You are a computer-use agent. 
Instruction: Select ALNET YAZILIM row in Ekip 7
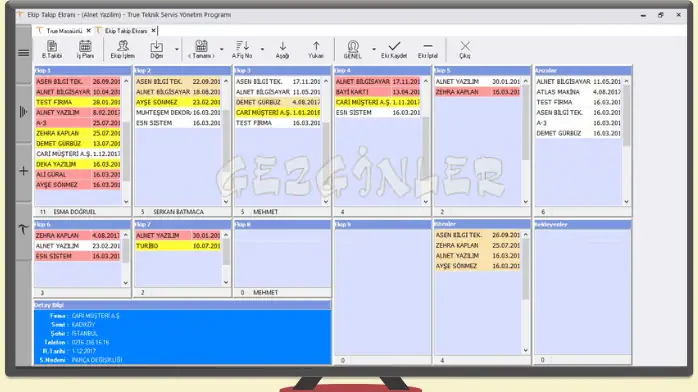pos(178,235)
